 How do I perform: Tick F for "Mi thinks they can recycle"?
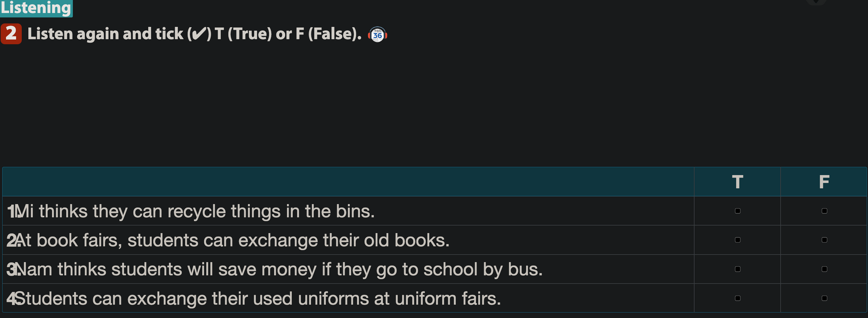click(824, 211)
